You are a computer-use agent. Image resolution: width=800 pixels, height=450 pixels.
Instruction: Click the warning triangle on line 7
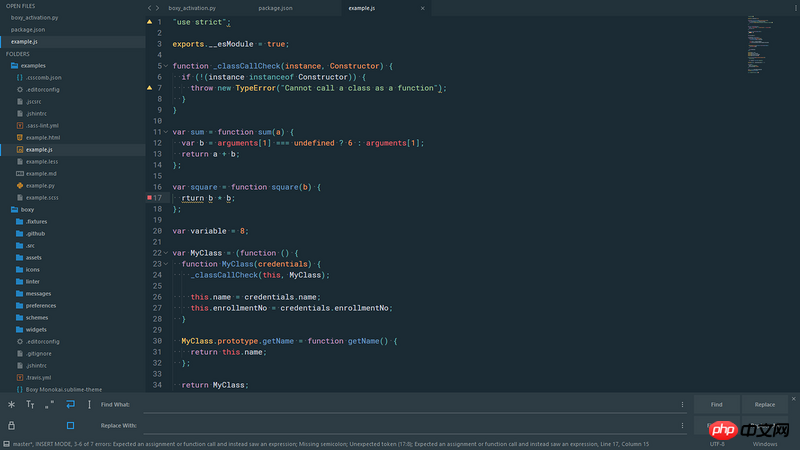point(150,88)
